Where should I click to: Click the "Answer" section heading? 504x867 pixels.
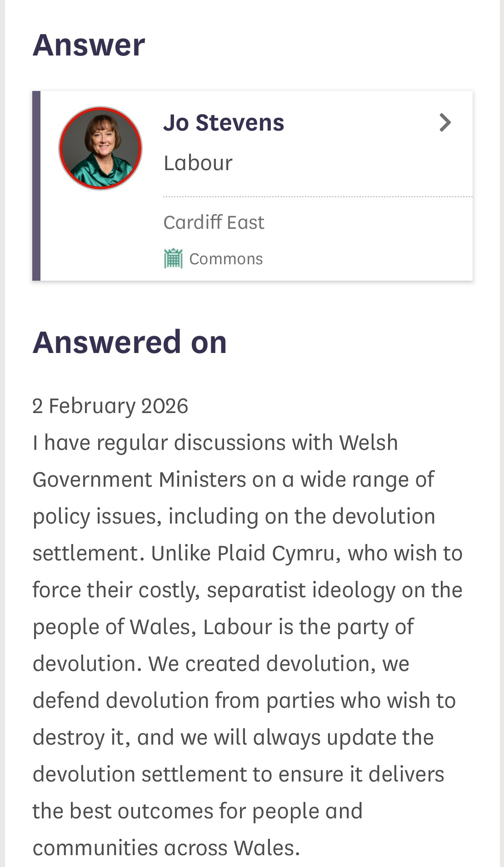tap(89, 45)
